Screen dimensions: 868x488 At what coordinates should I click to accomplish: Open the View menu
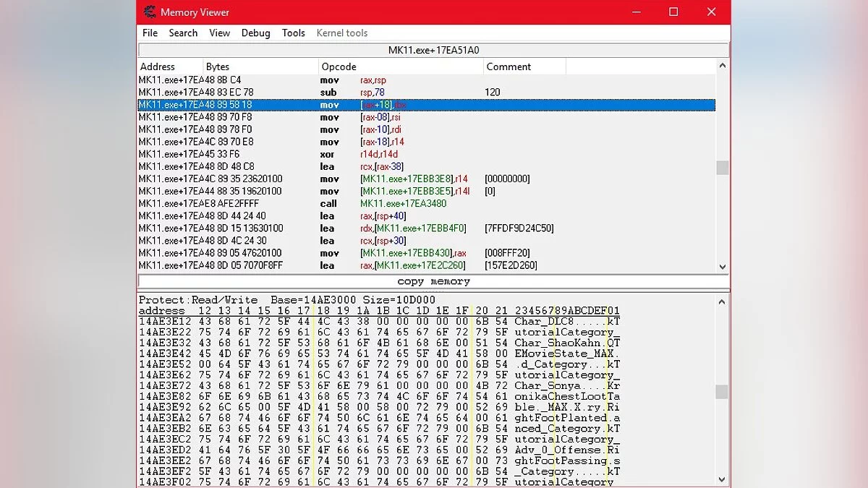tap(219, 33)
